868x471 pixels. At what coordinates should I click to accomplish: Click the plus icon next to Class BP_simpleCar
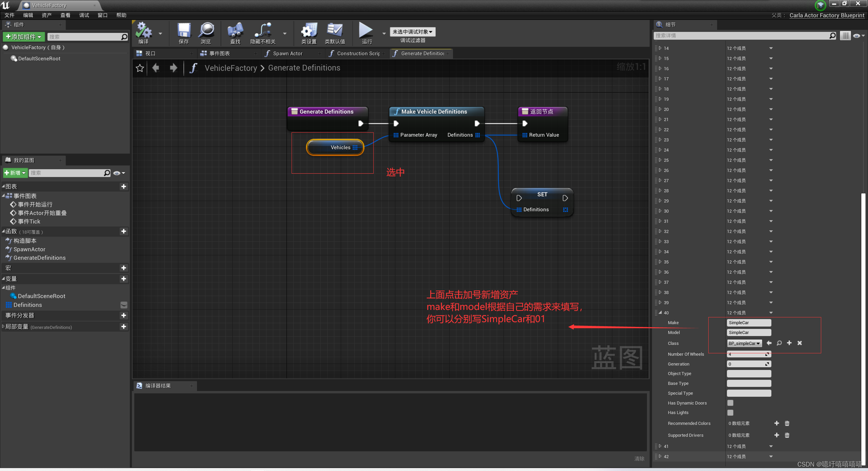coord(789,343)
